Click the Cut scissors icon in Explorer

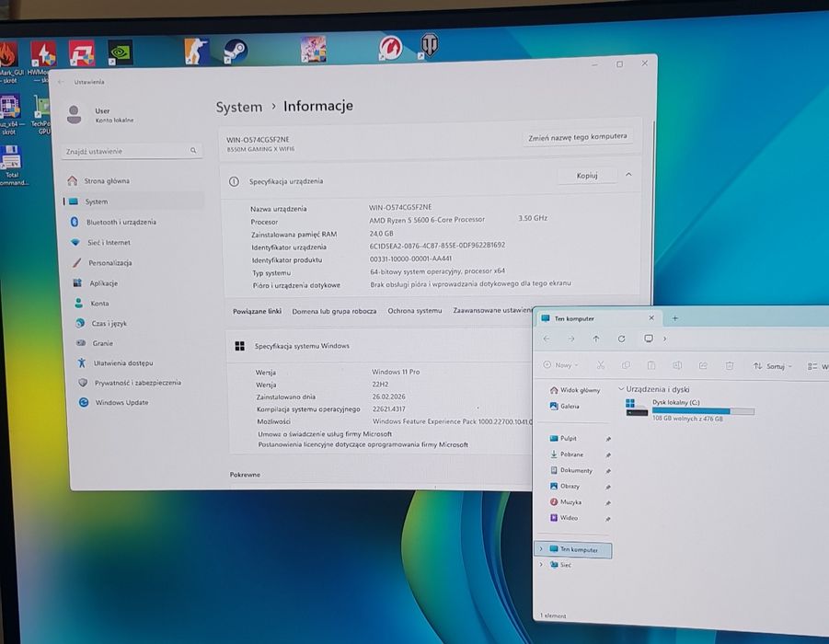pos(601,365)
